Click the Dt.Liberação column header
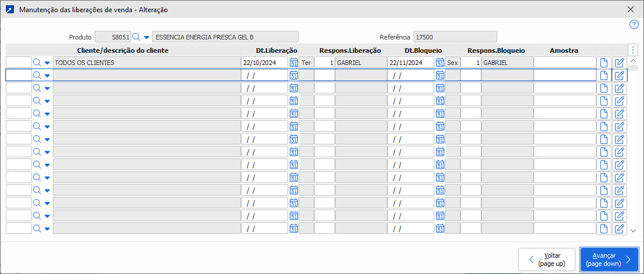The image size is (644, 274). pos(277,50)
